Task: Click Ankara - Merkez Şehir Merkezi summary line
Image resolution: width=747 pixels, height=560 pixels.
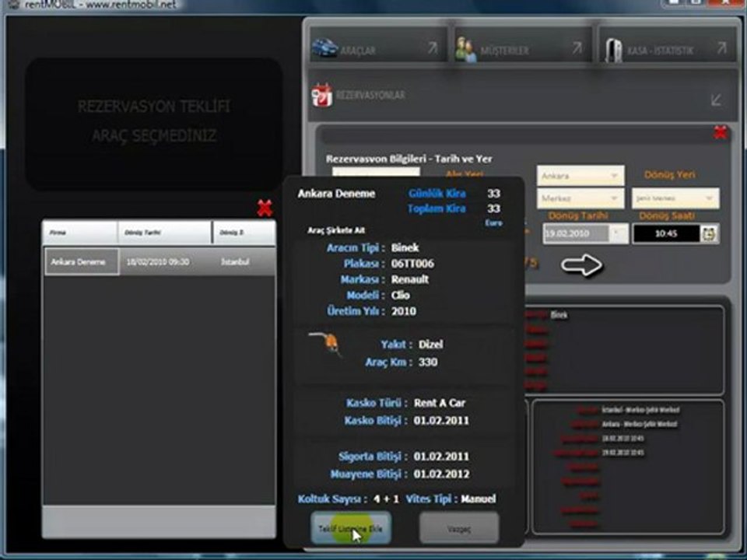Action: 640,425
